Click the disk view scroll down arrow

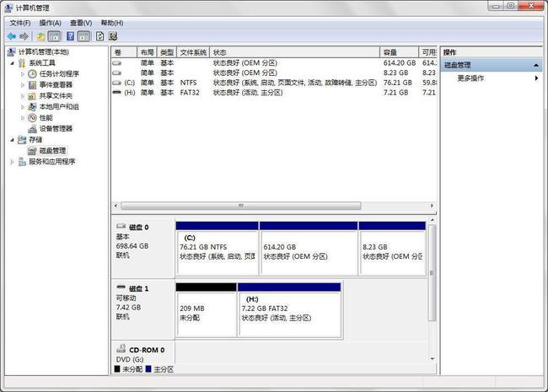(432, 359)
